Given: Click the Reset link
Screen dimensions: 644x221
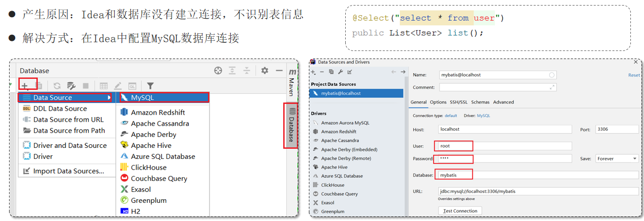Looking at the screenshot, I should coord(634,75).
